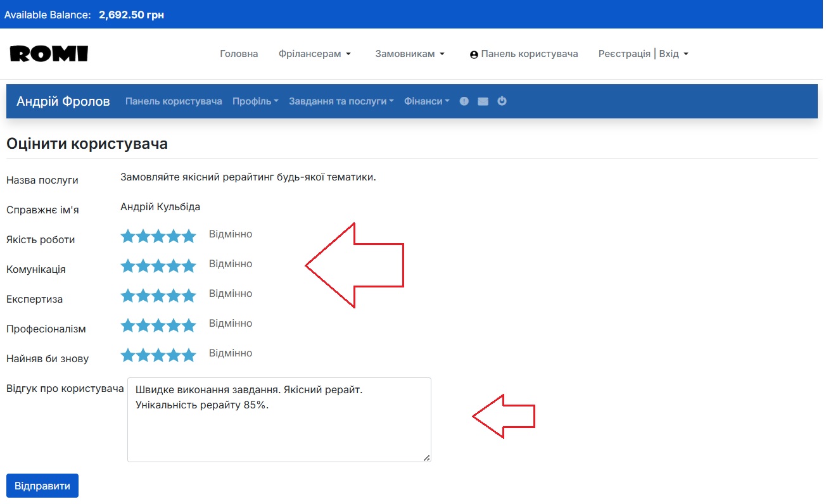Viewport: 826px width, 504px height.
Task: Click Панель користувача in blue bar
Action: [x=174, y=101]
